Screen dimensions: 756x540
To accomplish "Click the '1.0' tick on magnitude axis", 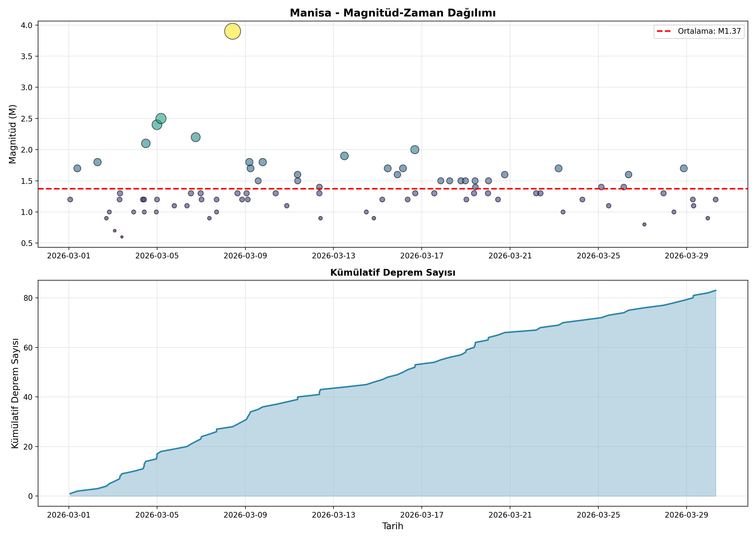I will [x=27, y=212].
